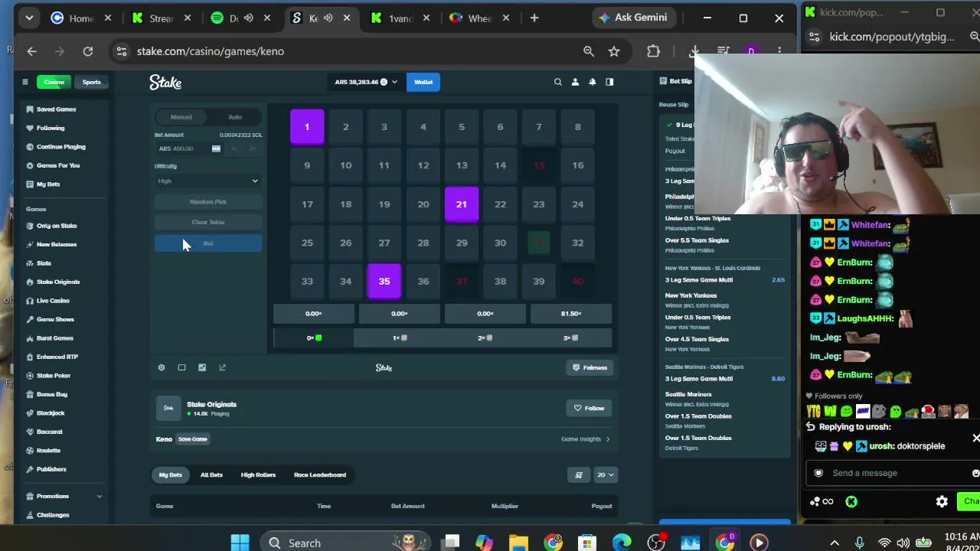Open the Kick chat settings gear
Image resolution: width=980 pixels, height=551 pixels.
point(942,501)
